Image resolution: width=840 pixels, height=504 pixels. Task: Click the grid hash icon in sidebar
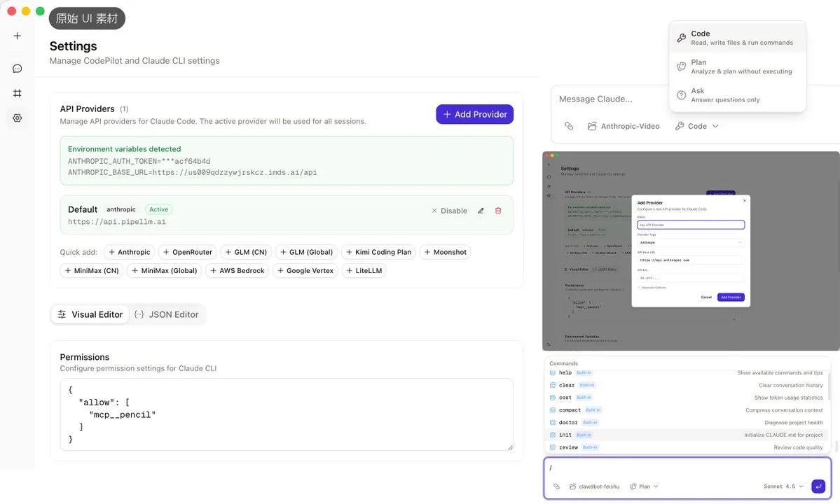[18, 93]
